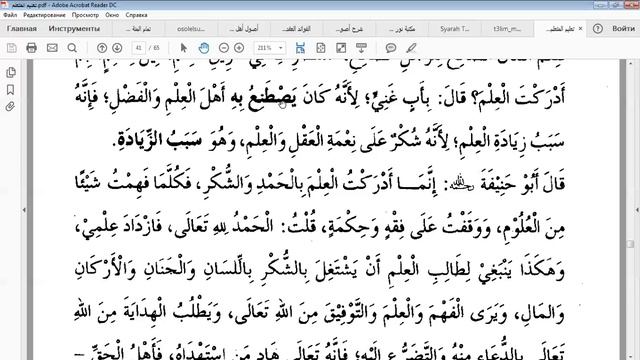The image size is (640, 360).
Task: Click the Help question mark icon
Action: 598,29
